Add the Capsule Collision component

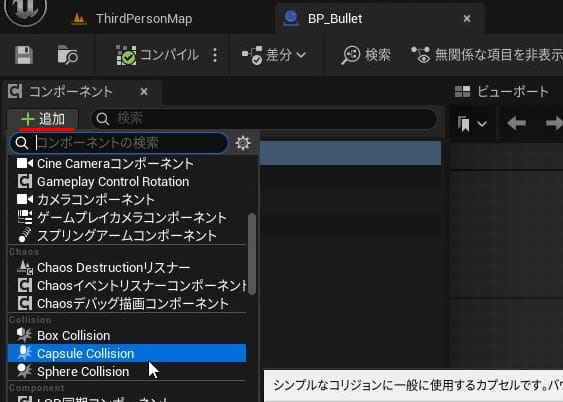pos(127,353)
